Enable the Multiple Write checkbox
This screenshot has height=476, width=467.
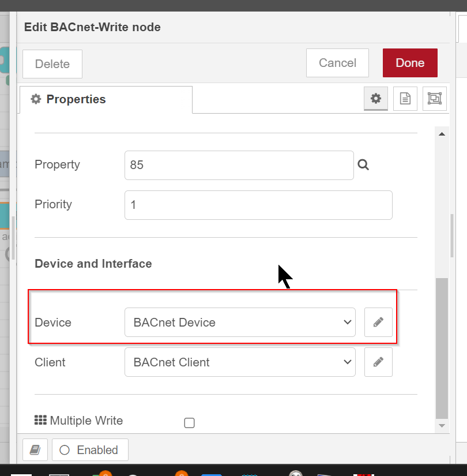coord(189,422)
